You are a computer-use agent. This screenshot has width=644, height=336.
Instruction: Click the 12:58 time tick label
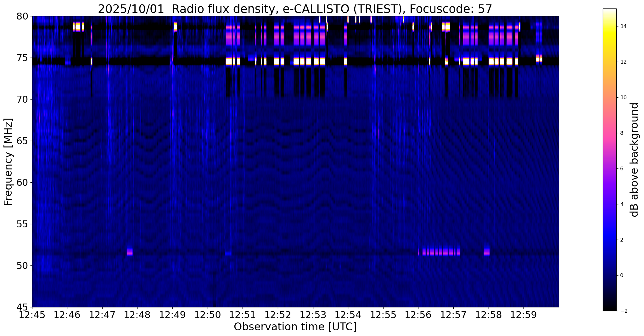coord(489,315)
